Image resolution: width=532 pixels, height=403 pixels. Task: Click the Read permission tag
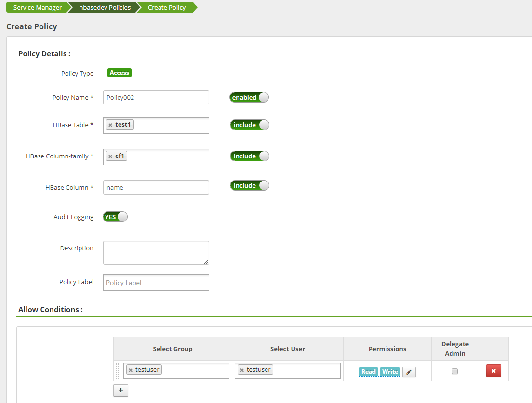(369, 372)
